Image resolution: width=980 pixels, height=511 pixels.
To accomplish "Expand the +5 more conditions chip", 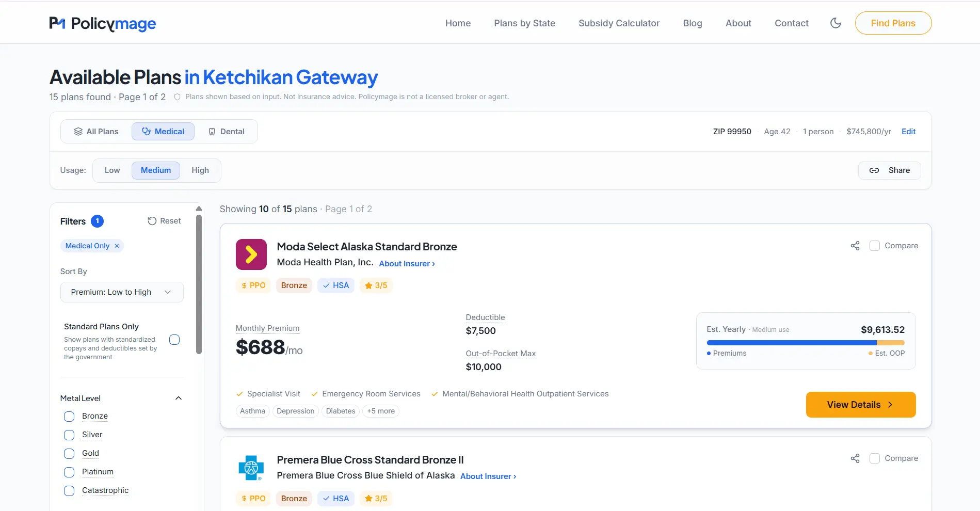I will point(381,411).
